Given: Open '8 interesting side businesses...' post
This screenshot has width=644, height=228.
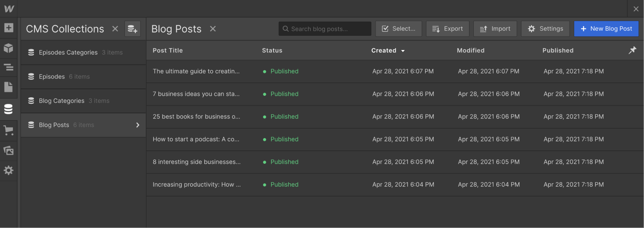Looking at the screenshot, I should (x=196, y=161).
